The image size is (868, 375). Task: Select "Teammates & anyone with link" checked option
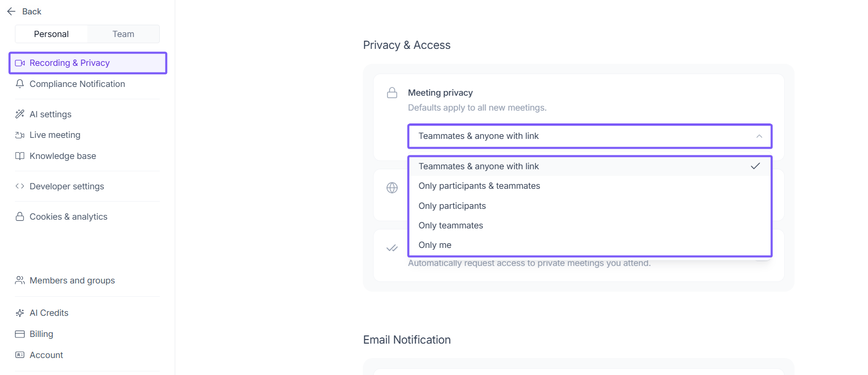478,166
